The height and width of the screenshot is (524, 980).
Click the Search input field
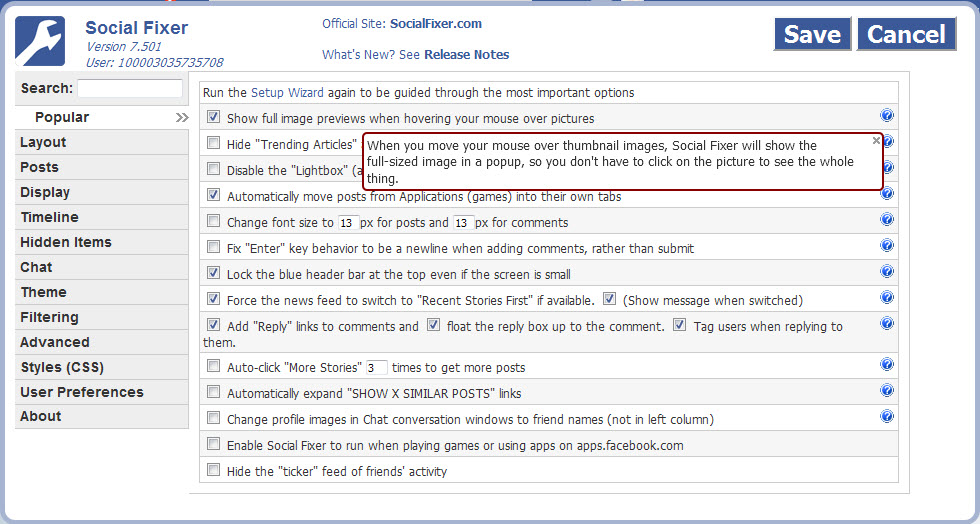[x=130, y=89]
